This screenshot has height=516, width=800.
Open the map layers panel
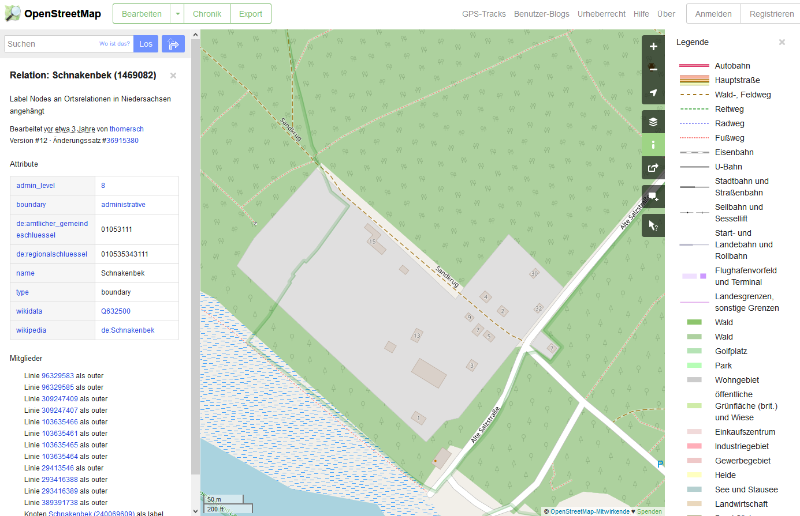653,121
